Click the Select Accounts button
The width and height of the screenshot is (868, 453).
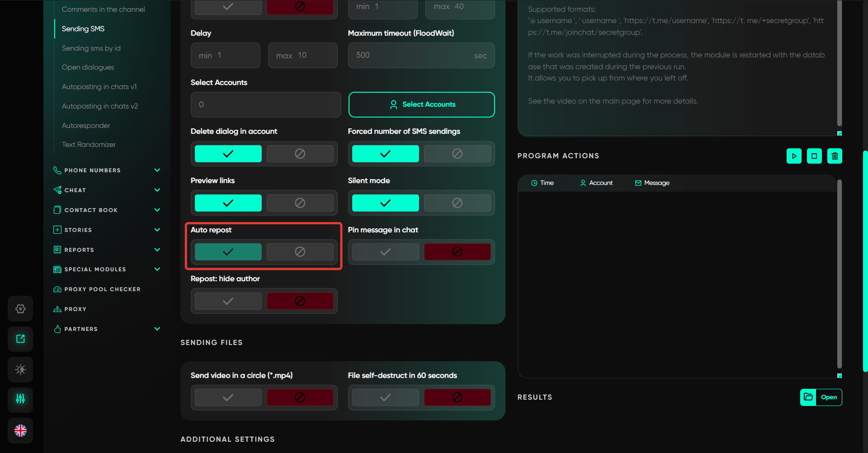[421, 104]
